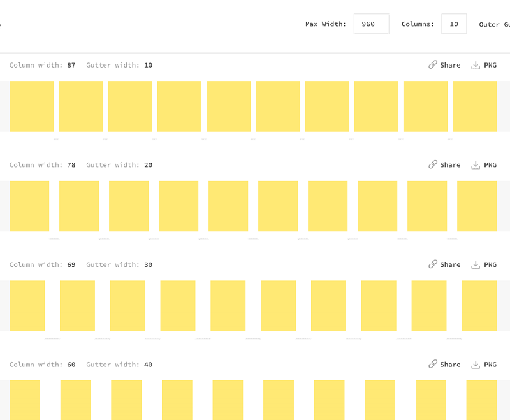The height and width of the screenshot is (420, 510).
Task: Download PNG of gutter width 40 grid
Action: [x=484, y=365]
